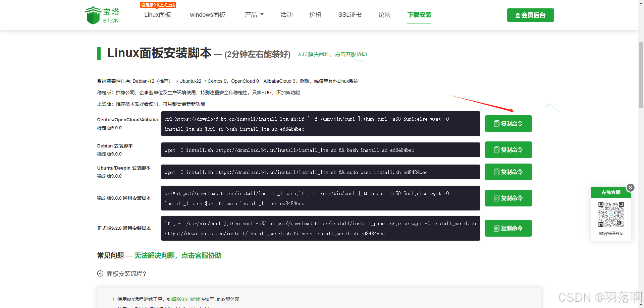Viewport: 644px width, 308px height.
Task: Open the windows面板 menu item
Action: tap(208, 15)
